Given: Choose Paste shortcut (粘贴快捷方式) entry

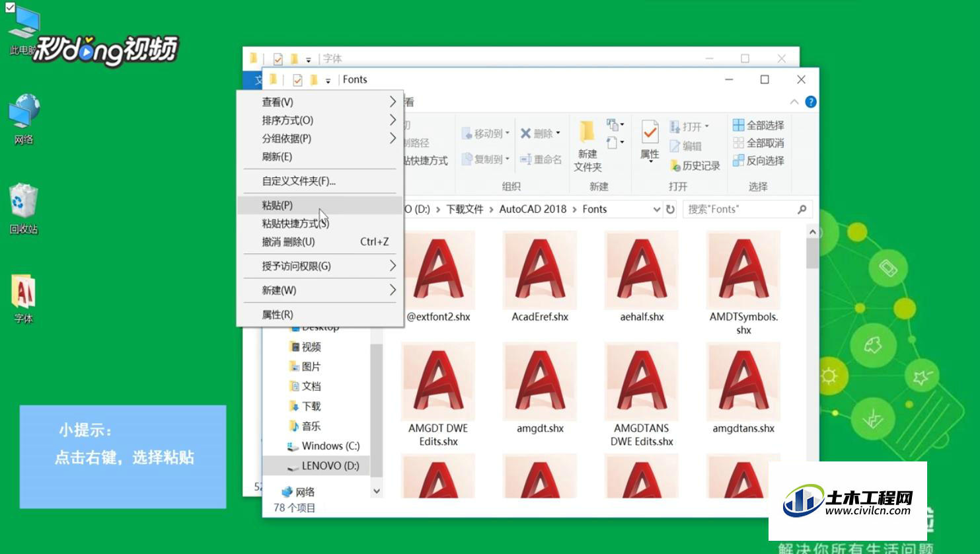Looking at the screenshot, I should [x=320, y=223].
